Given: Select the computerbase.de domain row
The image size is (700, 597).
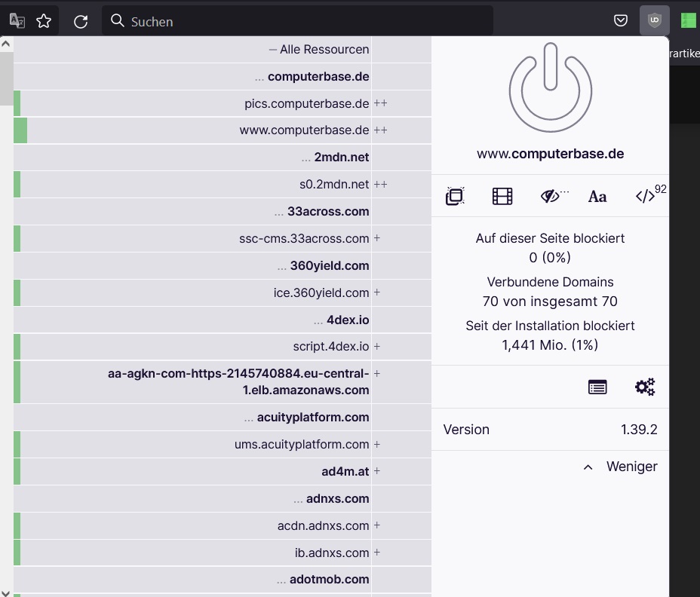Looking at the screenshot, I should tap(223, 77).
